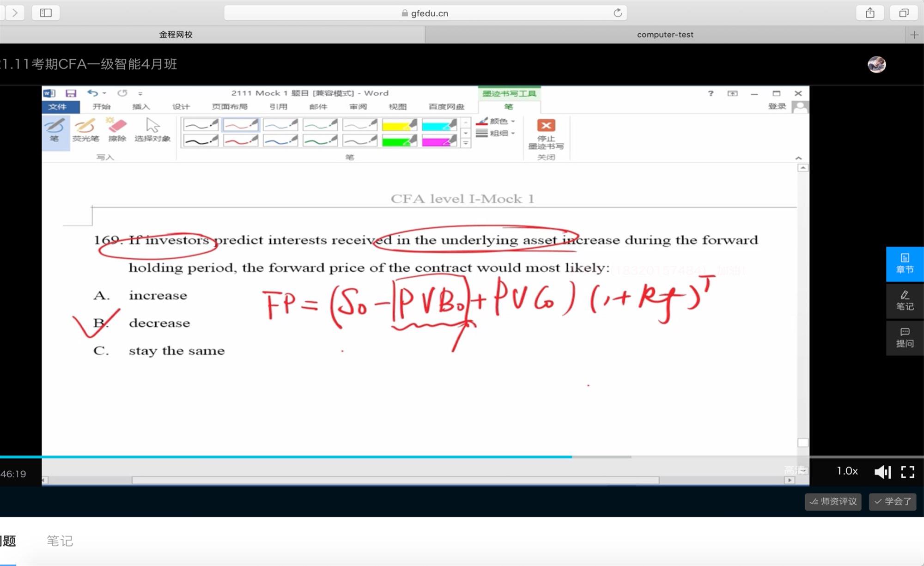Enter fullscreen video mode
The image size is (924, 566).
[x=907, y=472]
